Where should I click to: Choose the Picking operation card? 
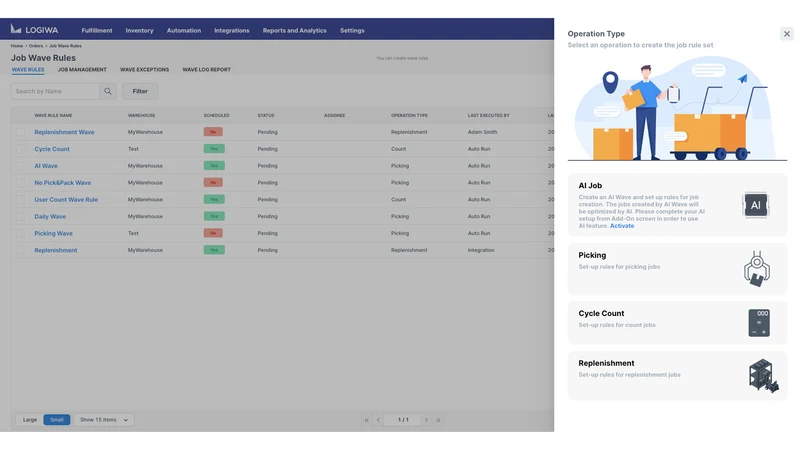click(x=677, y=269)
